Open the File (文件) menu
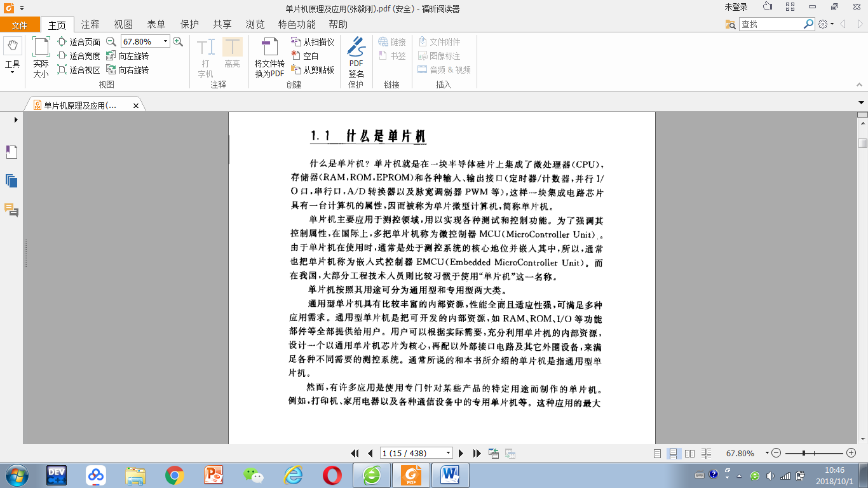868x488 pixels. point(20,25)
